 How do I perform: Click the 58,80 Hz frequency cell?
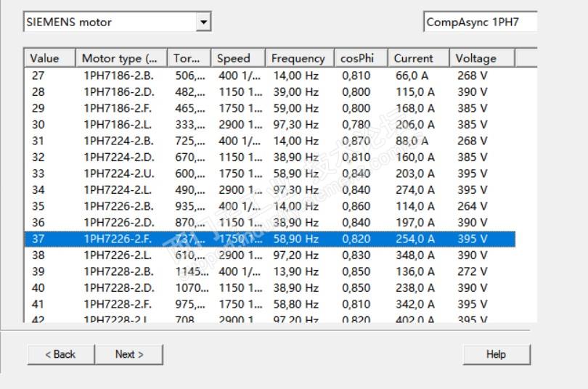tap(296, 304)
